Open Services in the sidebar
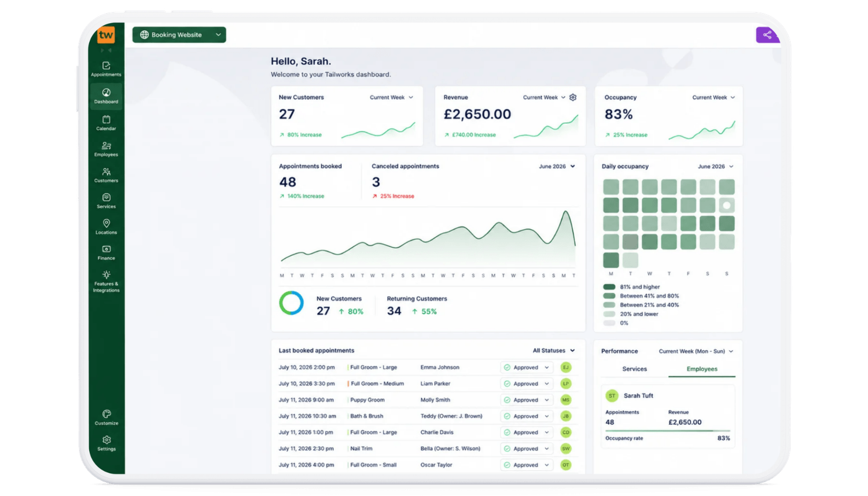The image size is (868, 496). (x=106, y=201)
